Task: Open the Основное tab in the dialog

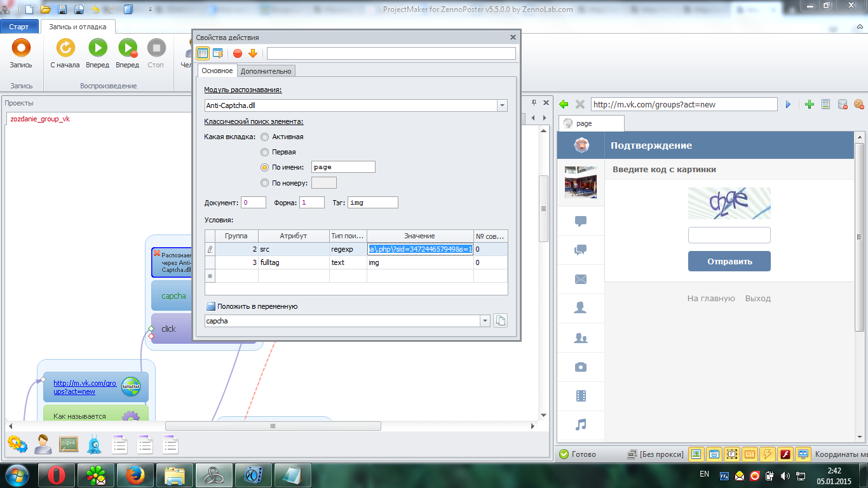Action: point(217,71)
